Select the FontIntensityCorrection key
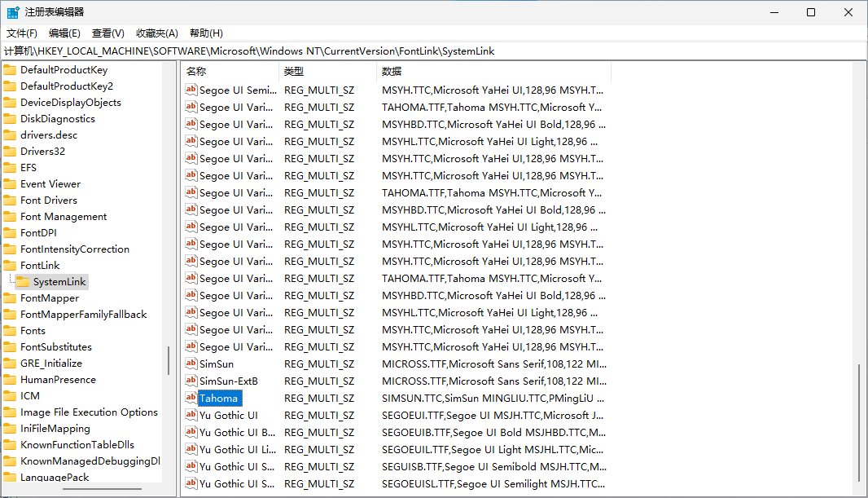 tap(75, 249)
